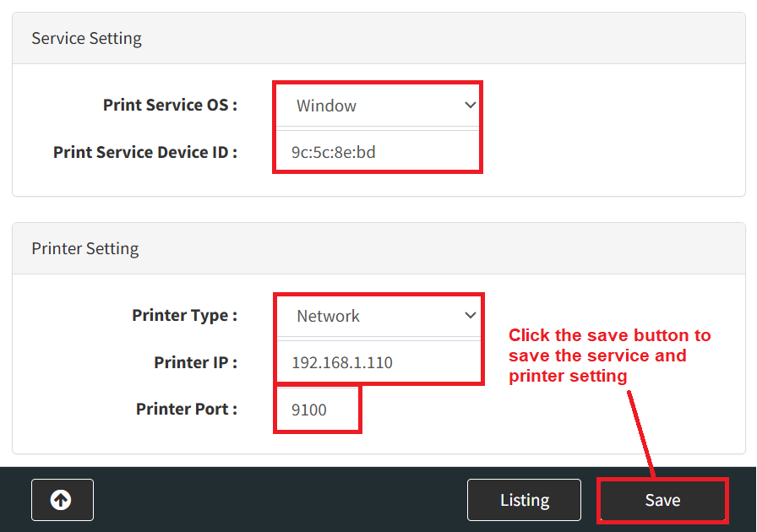
Task: Click the 'Print Service Device ID :' label
Action: pos(144,152)
